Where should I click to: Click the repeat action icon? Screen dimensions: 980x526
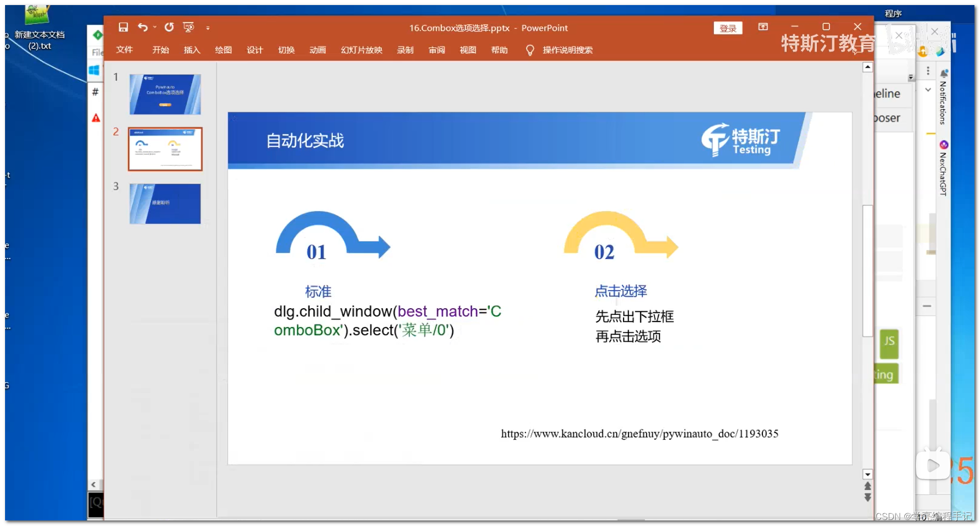(x=169, y=27)
